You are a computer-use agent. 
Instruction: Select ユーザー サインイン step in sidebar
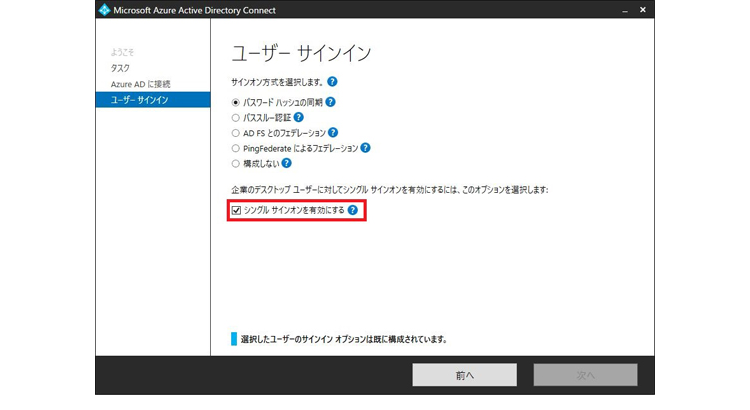(153, 100)
